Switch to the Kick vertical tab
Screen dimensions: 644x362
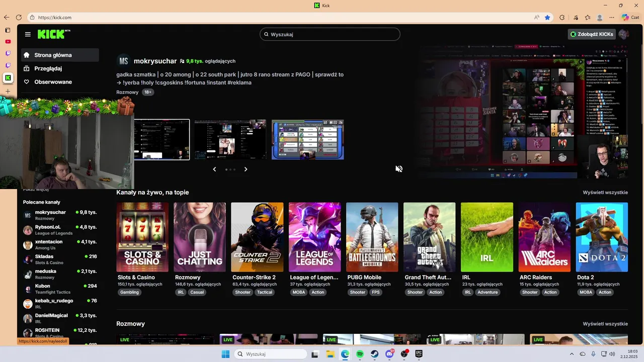[8, 78]
